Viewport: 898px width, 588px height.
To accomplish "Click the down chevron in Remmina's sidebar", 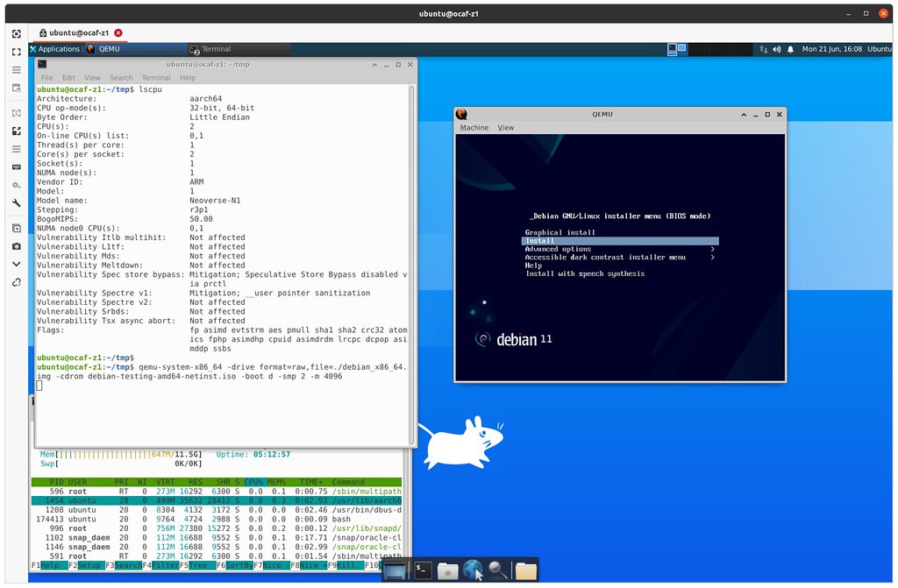I will pyautogui.click(x=16, y=265).
